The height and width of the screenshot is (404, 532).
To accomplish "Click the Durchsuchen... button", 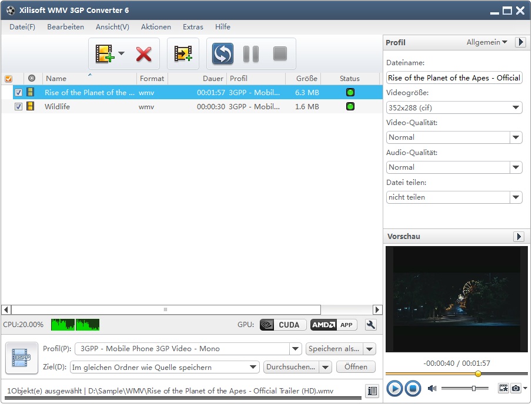I will point(291,367).
